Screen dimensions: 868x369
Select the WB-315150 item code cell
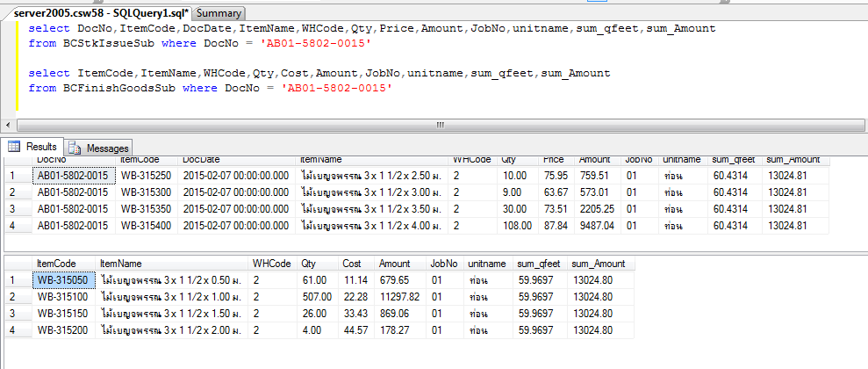click(x=64, y=314)
